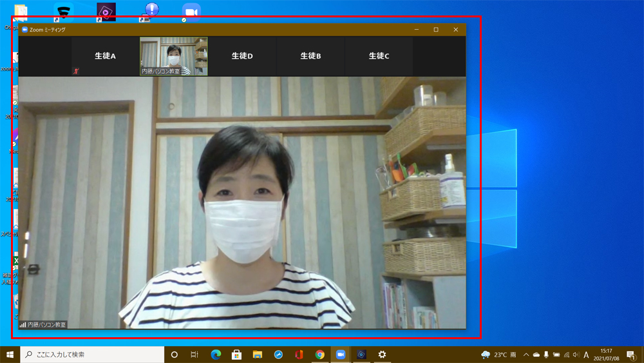Image resolution: width=644 pixels, height=363 pixels.
Task: Open the Zoom desktop shortcut icon
Action: click(x=191, y=12)
